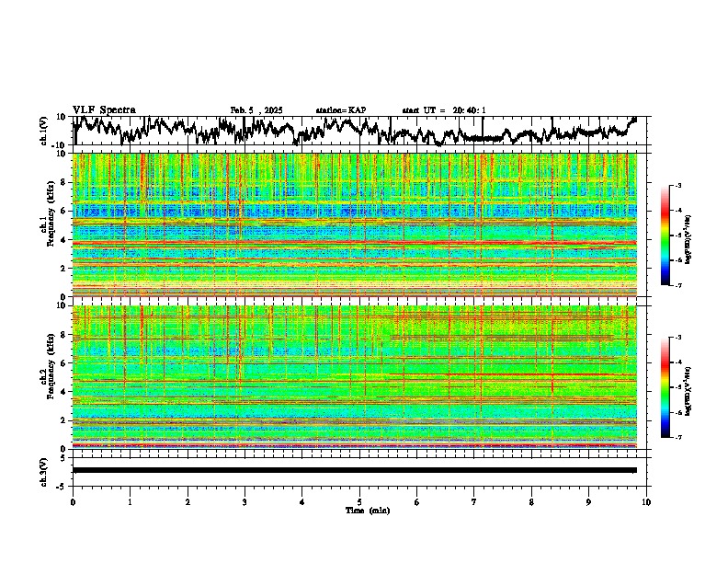This screenshot has width=728, height=563.
Task: Click the ch.2 spectrogram panel
Action: (355, 377)
